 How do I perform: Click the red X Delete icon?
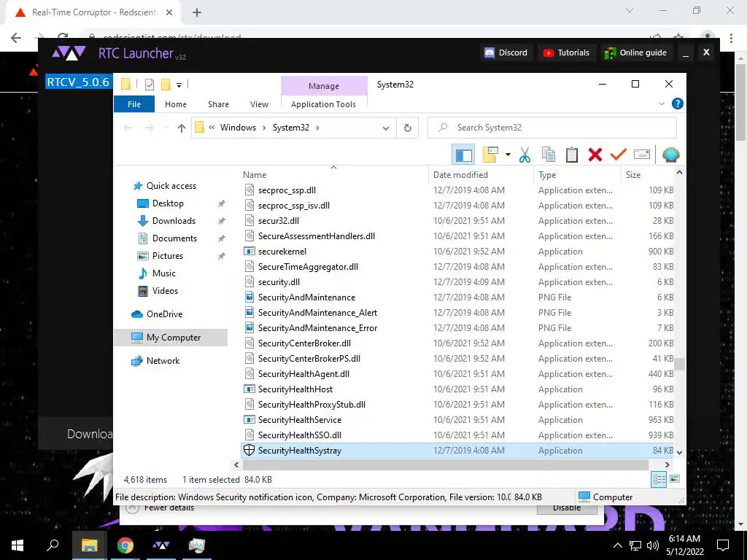point(595,155)
